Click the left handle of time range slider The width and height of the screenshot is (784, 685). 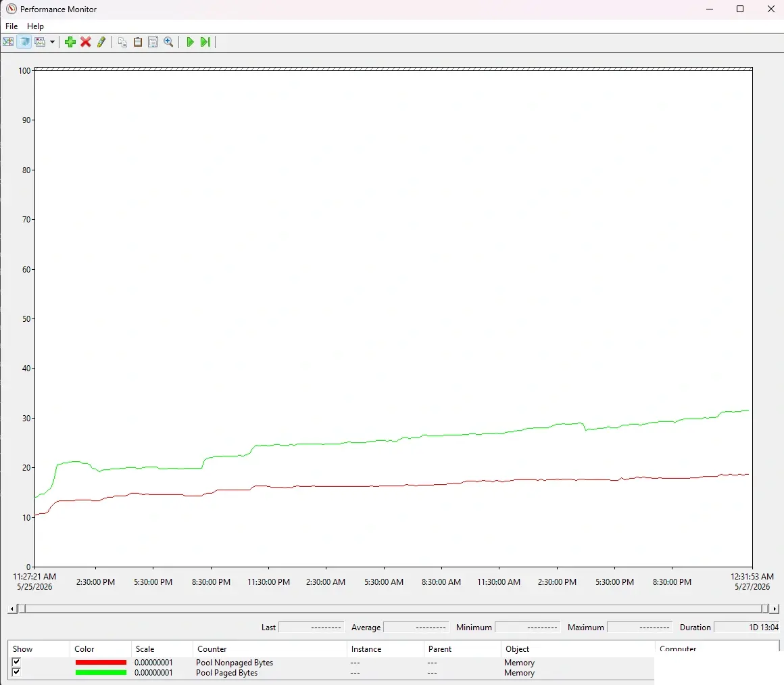coord(21,609)
